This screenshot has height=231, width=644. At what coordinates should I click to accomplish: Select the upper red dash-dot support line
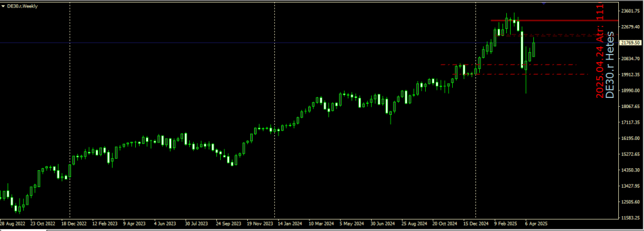[508, 65]
